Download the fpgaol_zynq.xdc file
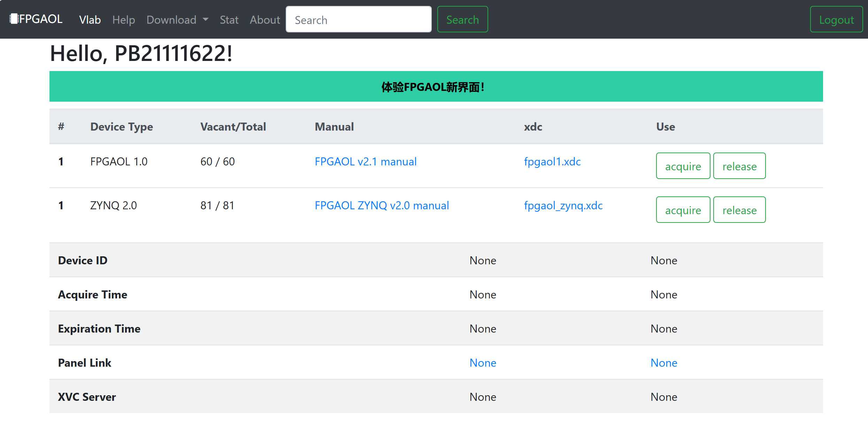The image size is (868, 421). click(563, 205)
